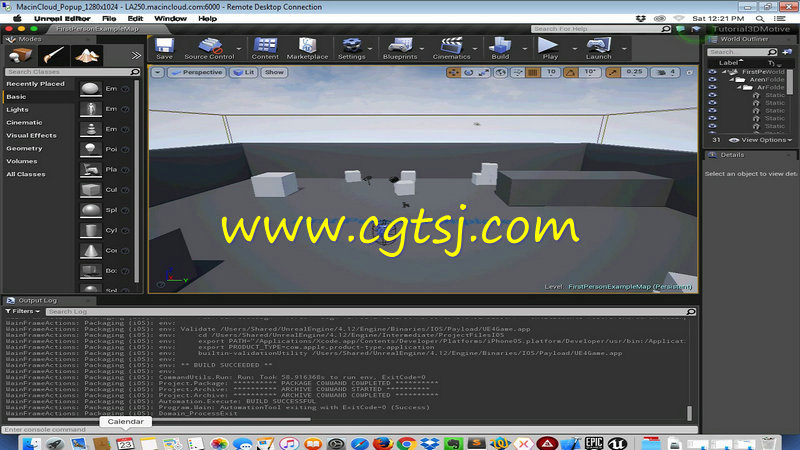Click the Empty Character actor thumbnail
This screenshot has width=800, height=450.
(x=91, y=109)
